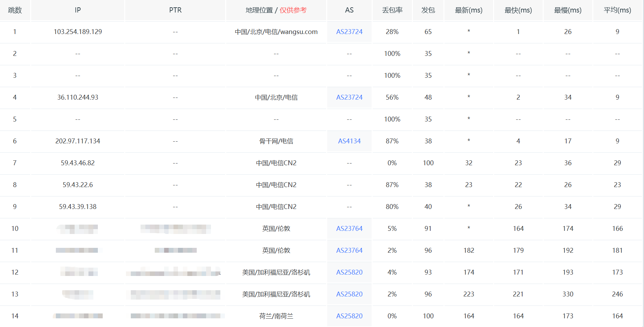
Task: Click the 地理位置 / 仅供参考 column header
Action: (276, 10)
